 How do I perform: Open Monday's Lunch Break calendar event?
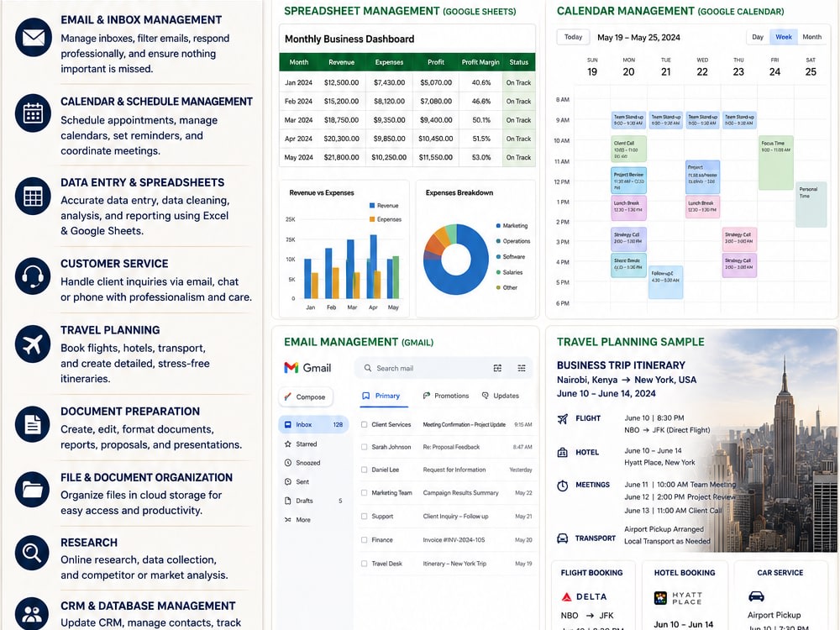coord(629,207)
